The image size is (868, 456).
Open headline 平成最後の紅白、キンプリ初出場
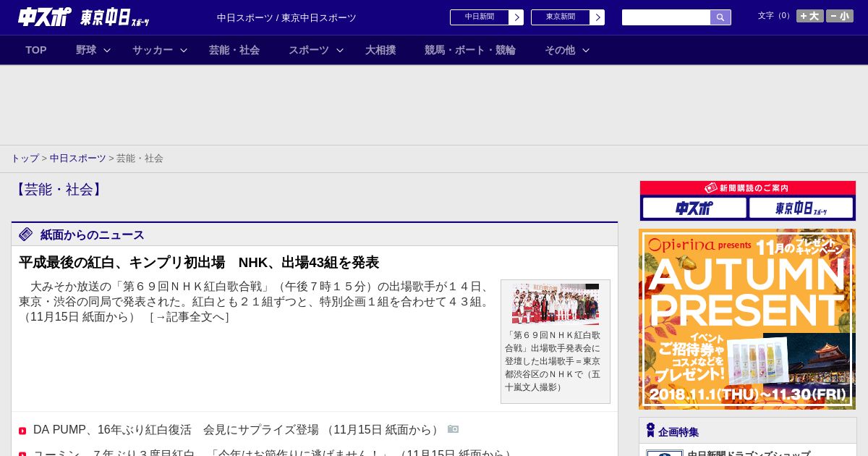click(x=199, y=262)
